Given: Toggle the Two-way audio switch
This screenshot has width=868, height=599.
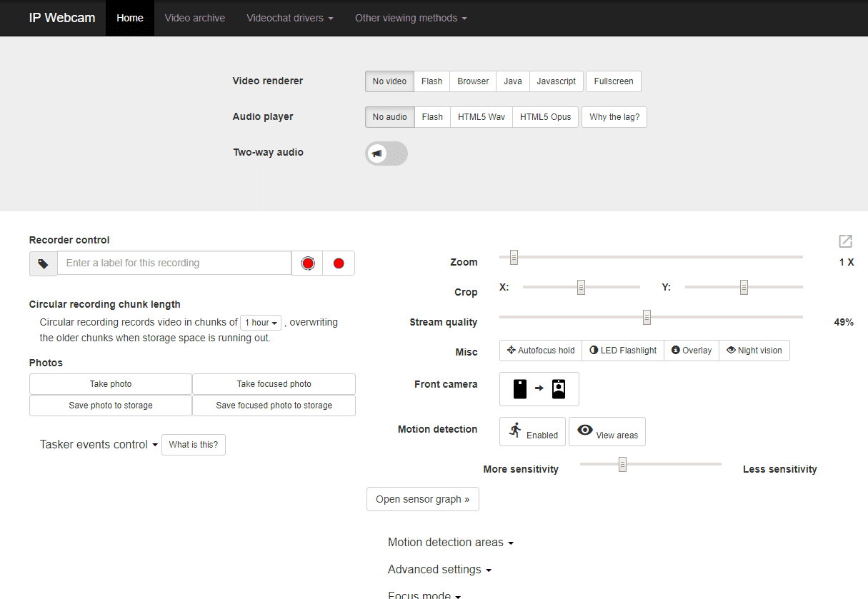Looking at the screenshot, I should tap(386, 153).
